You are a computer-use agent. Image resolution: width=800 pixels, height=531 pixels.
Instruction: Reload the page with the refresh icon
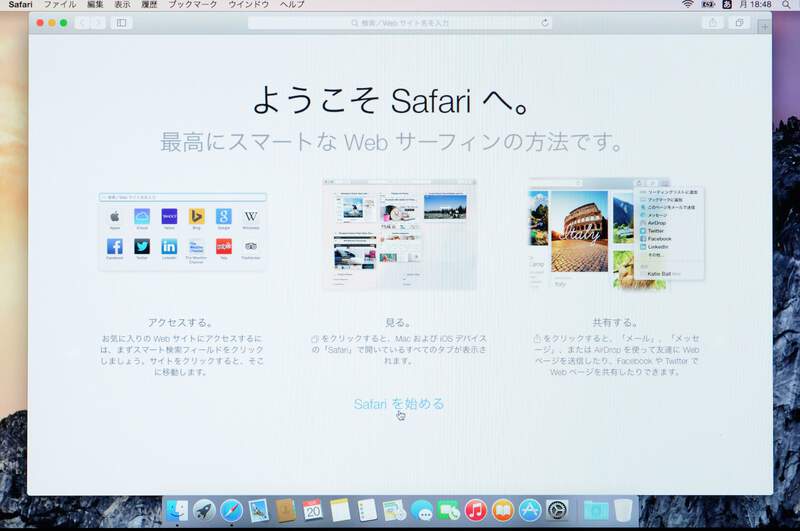[545, 23]
